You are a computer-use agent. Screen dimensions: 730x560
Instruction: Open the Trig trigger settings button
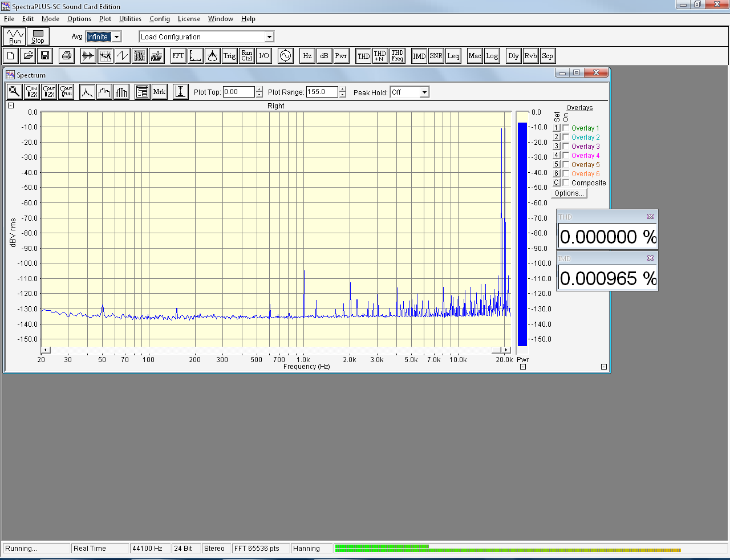(x=230, y=56)
